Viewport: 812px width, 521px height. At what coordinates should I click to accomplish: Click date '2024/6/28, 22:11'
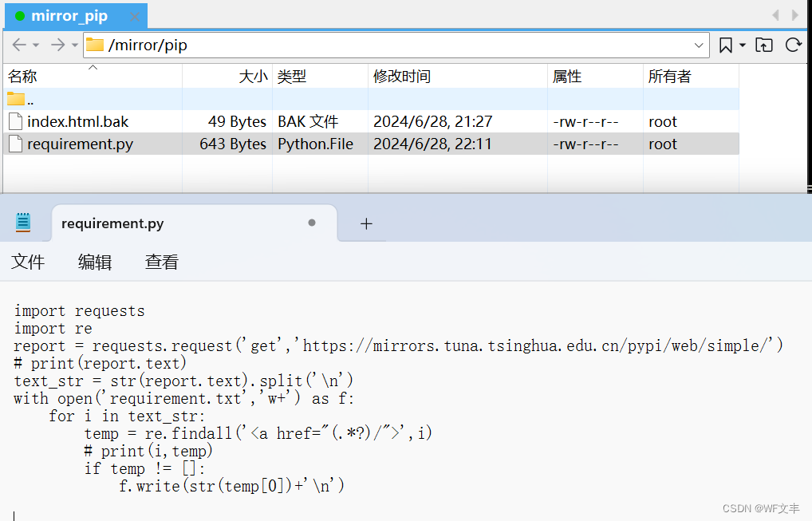click(x=433, y=144)
